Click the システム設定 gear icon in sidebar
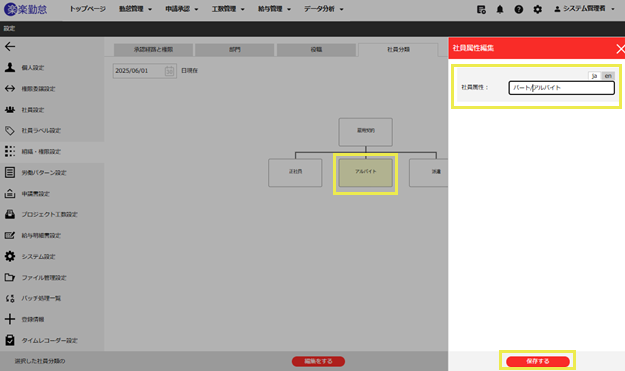 10,256
